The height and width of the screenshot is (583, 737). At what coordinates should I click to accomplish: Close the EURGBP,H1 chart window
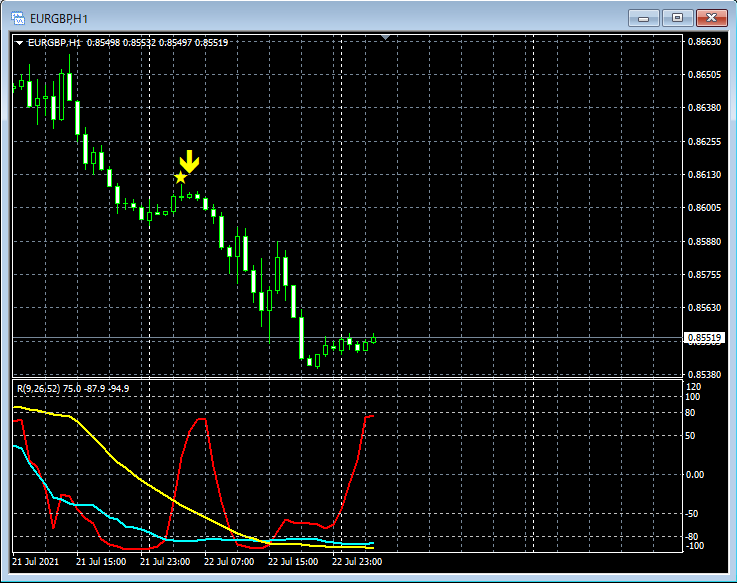coord(712,18)
